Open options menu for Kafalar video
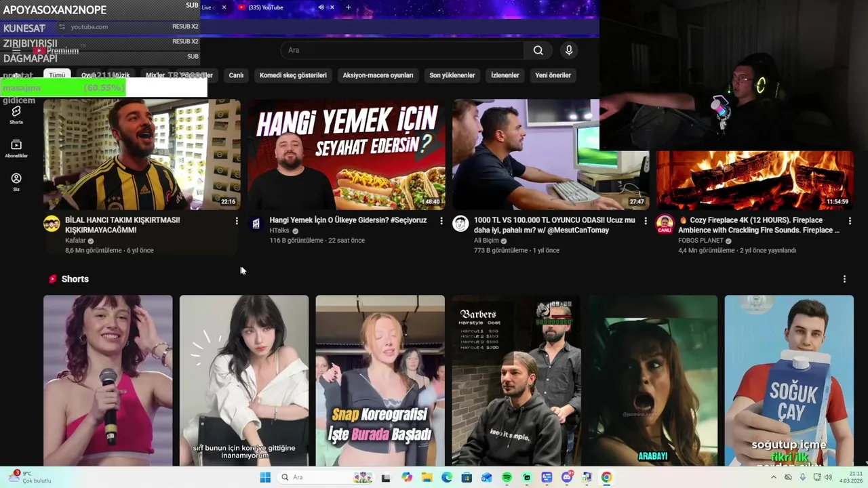 tap(237, 221)
